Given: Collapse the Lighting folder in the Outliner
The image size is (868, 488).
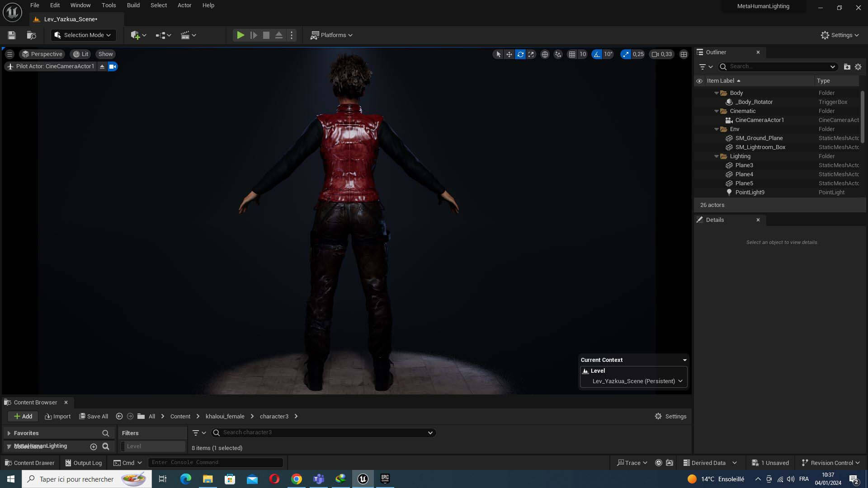Looking at the screenshot, I should coord(717,156).
